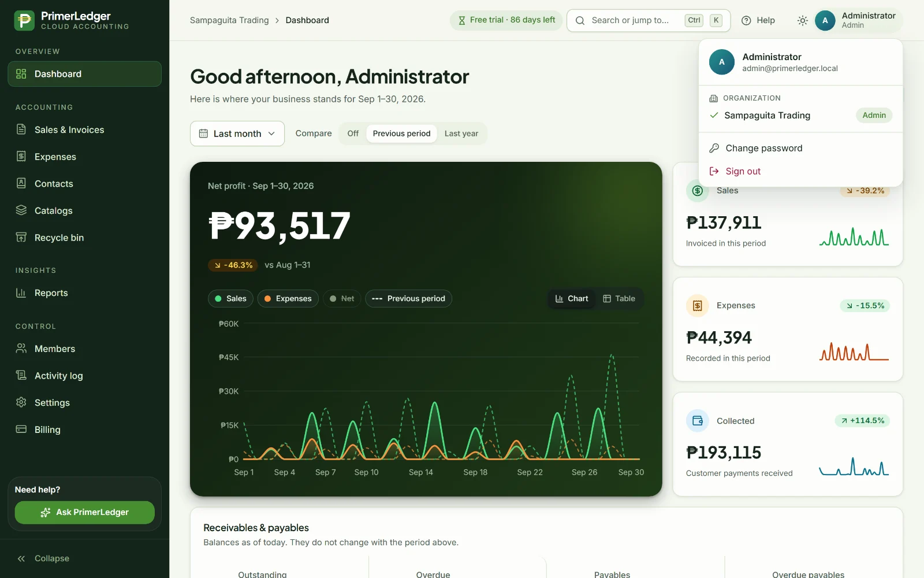Open Members under Control

coord(84,349)
